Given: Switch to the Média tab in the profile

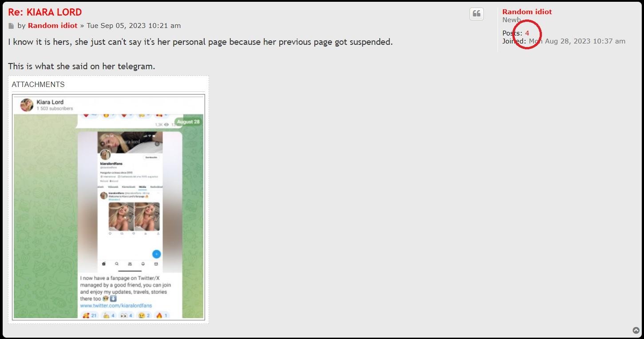Looking at the screenshot, I should pos(142,187).
